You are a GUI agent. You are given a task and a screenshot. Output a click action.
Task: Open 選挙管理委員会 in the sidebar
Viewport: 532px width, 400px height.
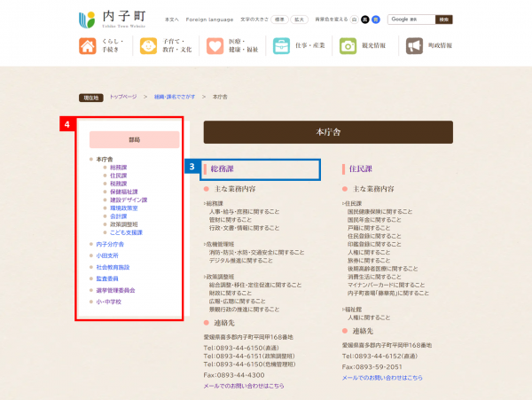(115, 290)
